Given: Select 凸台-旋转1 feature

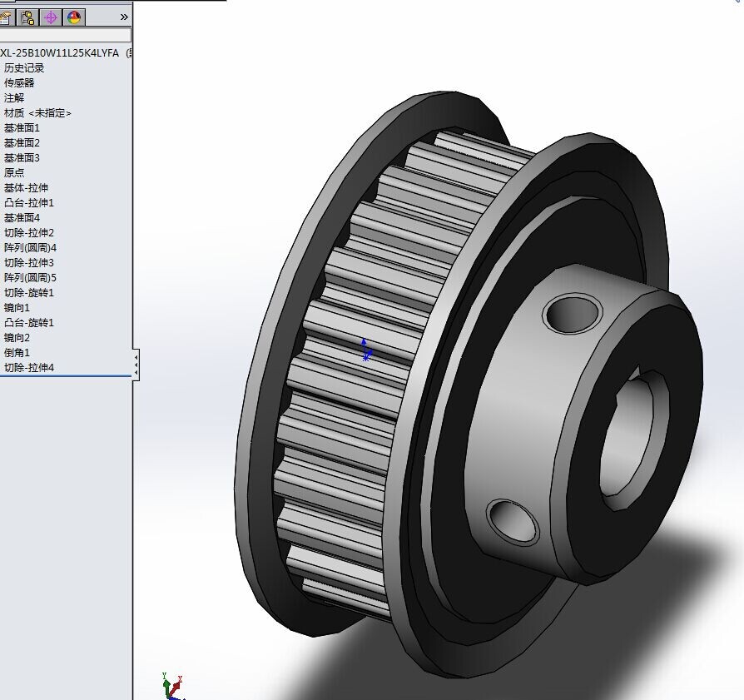Looking at the screenshot, I should (x=29, y=323).
